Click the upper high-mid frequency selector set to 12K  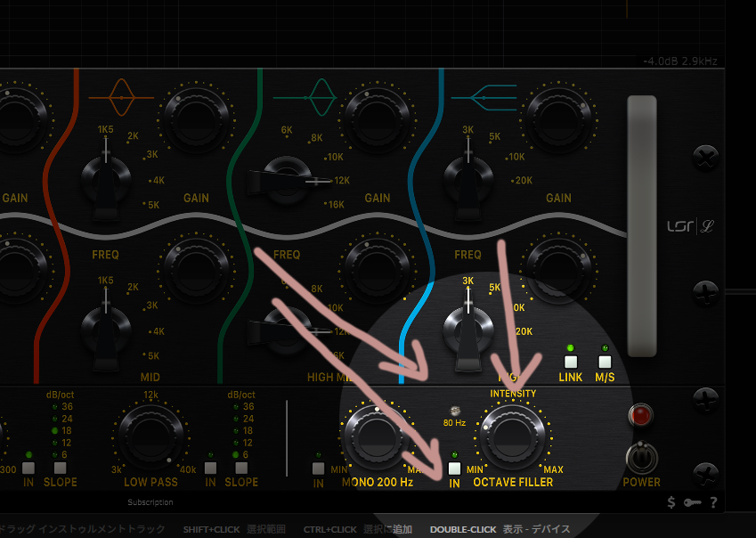click(288, 181)
